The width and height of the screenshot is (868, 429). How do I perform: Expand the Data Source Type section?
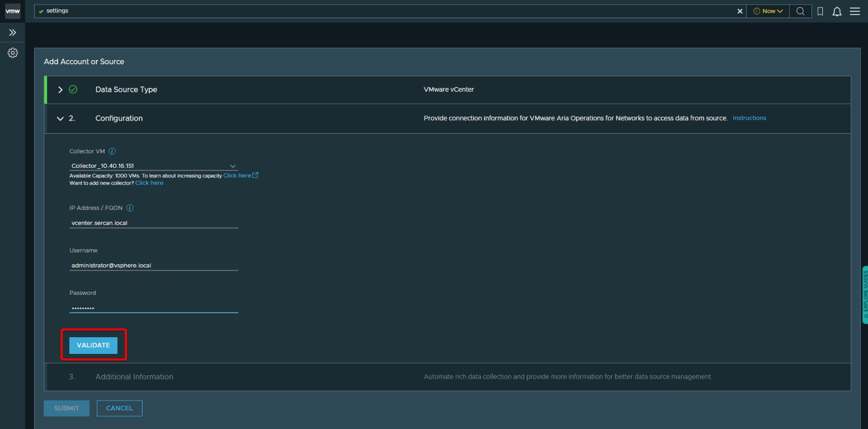click(60, 90)
